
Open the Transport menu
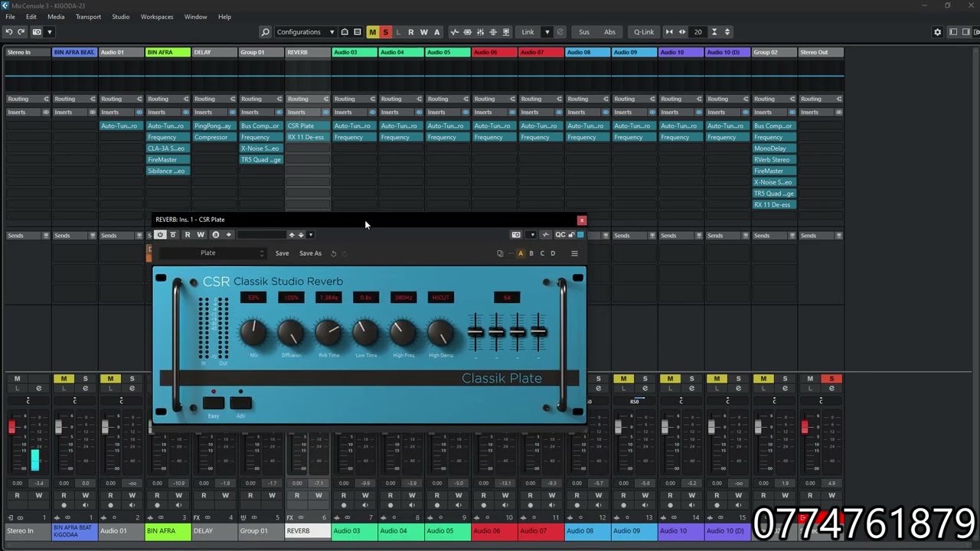[x=88, y=17]
